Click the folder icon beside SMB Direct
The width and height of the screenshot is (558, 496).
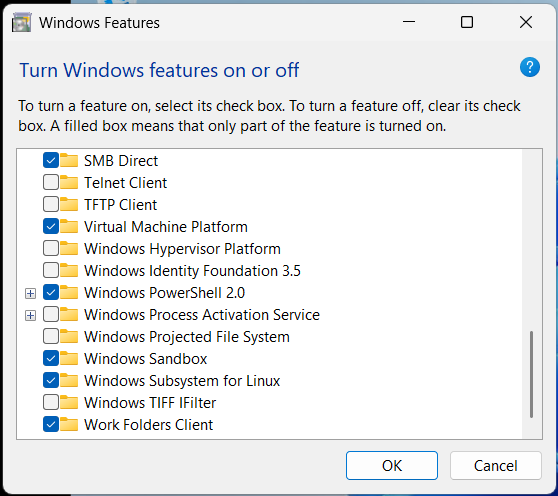[69, 160]
